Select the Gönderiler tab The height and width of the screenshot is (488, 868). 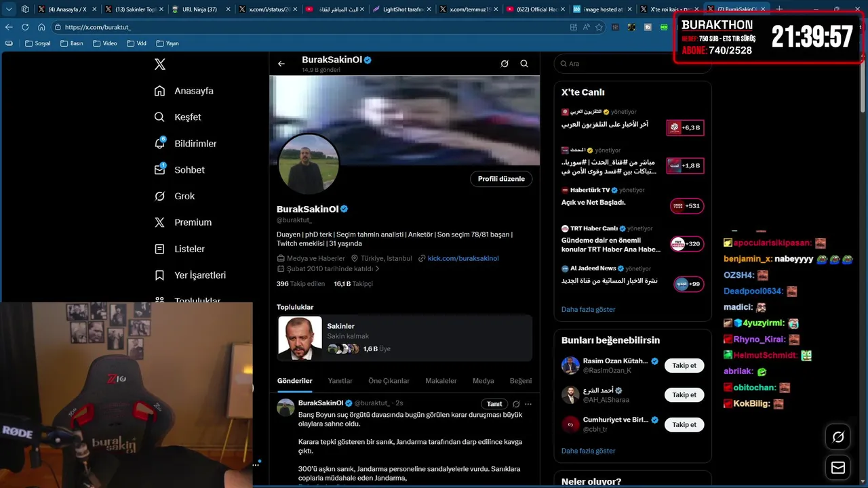point(295,381)
